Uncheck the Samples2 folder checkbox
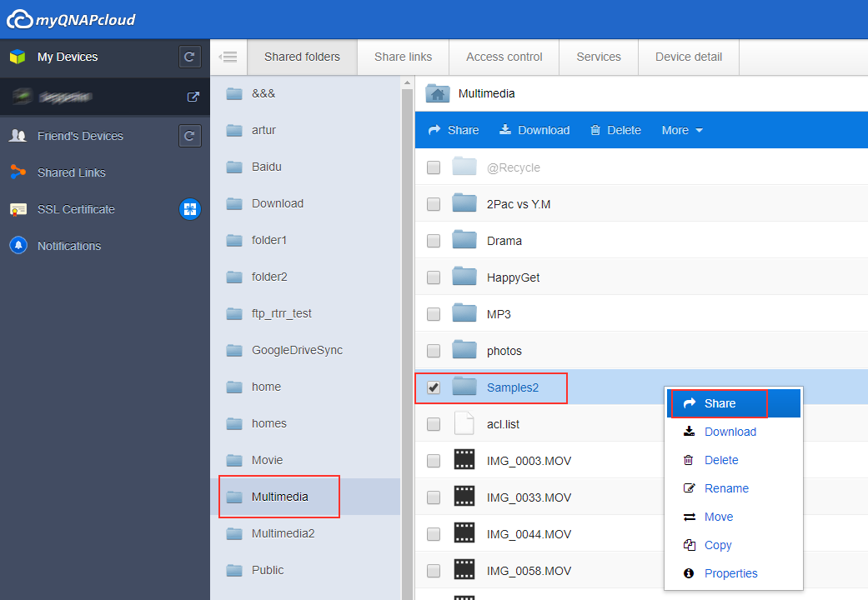This screenshot has width=868, height=600. click(434, 387)
